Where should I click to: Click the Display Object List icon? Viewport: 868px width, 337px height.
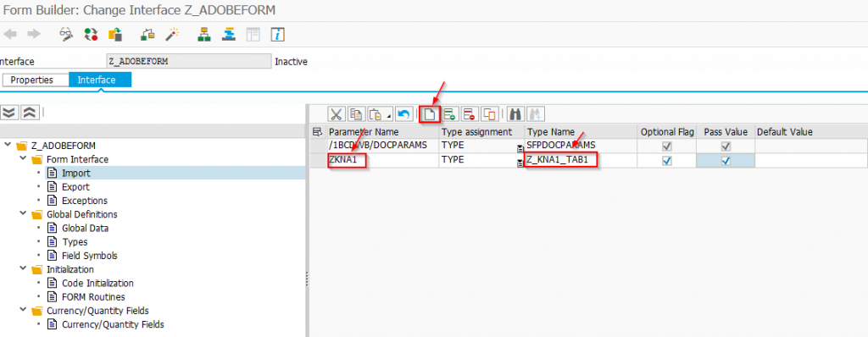pyautogui.click(x=229, y=35)
